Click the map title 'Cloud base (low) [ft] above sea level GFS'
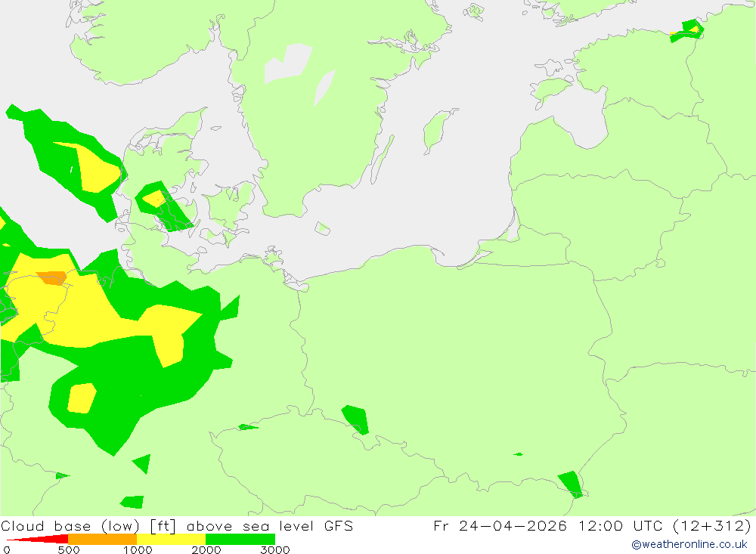This screenshot has width=756, height=554. (177, 525)
